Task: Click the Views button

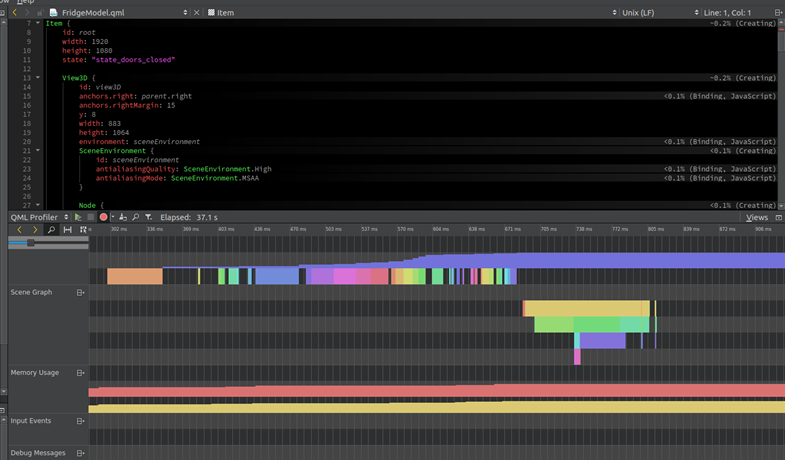Action: [x=757, y=217]
